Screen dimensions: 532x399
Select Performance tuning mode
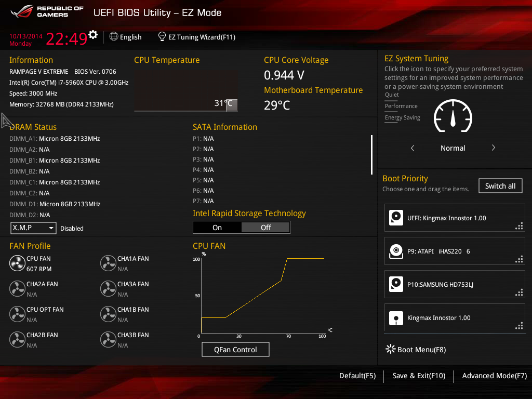point(401,106)
